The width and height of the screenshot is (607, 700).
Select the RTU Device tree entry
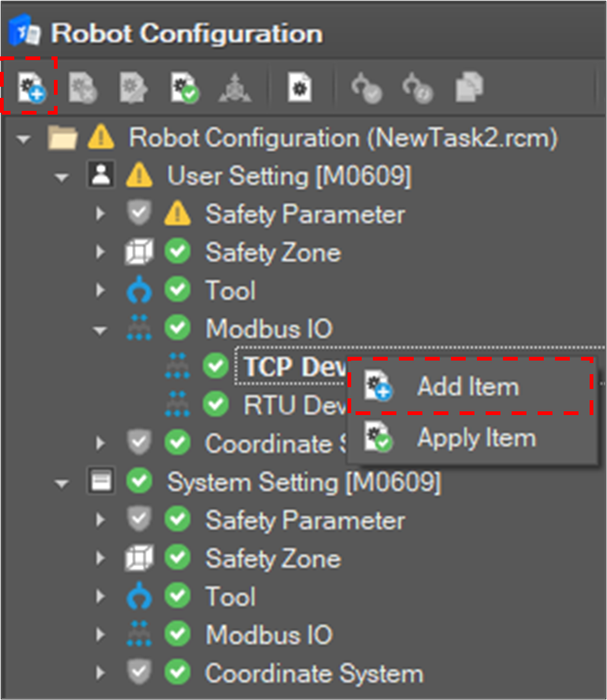291,405
